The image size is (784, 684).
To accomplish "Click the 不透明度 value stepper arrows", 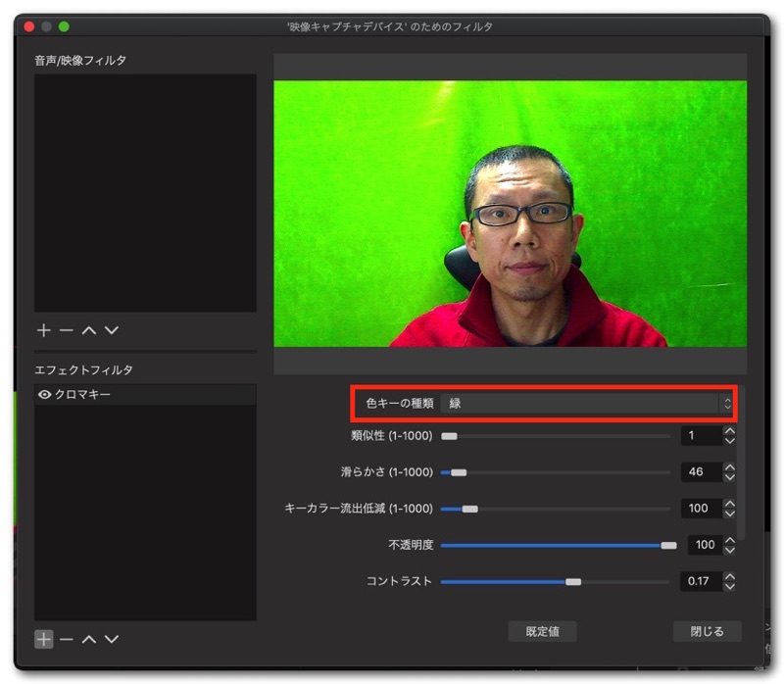I will (728, 544).
